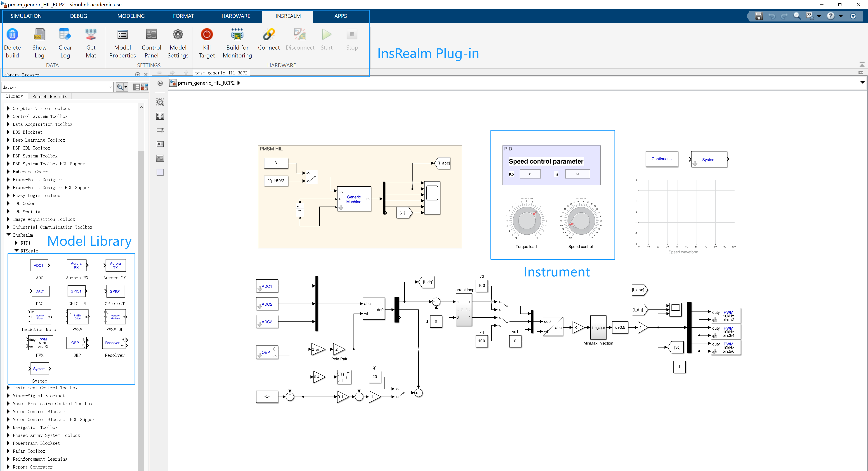
Task: Switch to HARDWARE tab
Action: pyautogui.click(x=236, y=16)
